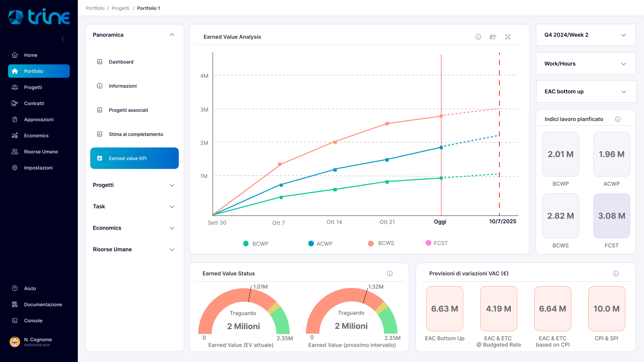Viewport: 644px width, 362px height.
Task: Click the Previsioni di variazioni VAC info icon
Action: 616,274
